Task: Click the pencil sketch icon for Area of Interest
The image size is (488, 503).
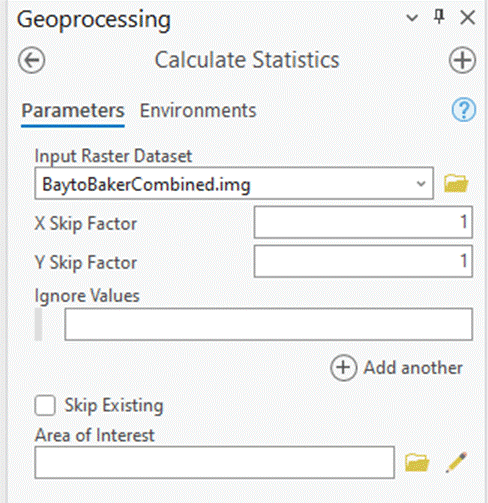Action: [x=456, y=462]
